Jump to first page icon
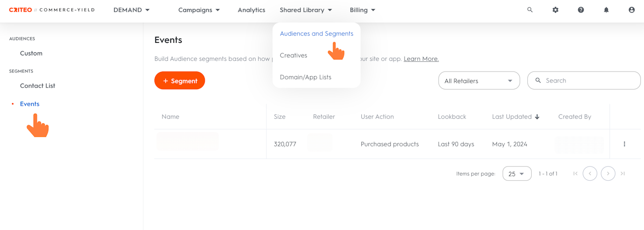This screenshot has width=644, height=230. 575,174
